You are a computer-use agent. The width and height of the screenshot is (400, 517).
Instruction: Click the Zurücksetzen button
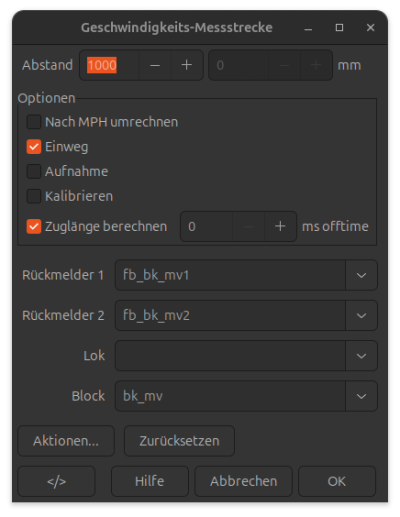(179, 441)
